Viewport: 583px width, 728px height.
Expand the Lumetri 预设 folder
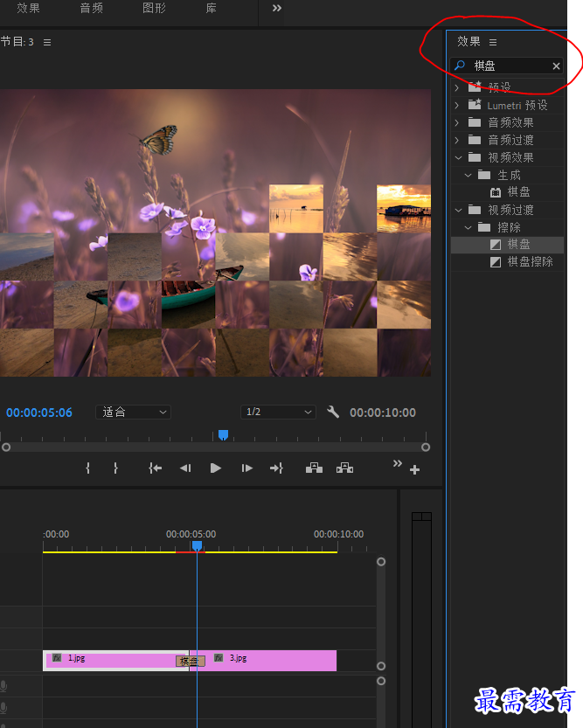[457, 106]
